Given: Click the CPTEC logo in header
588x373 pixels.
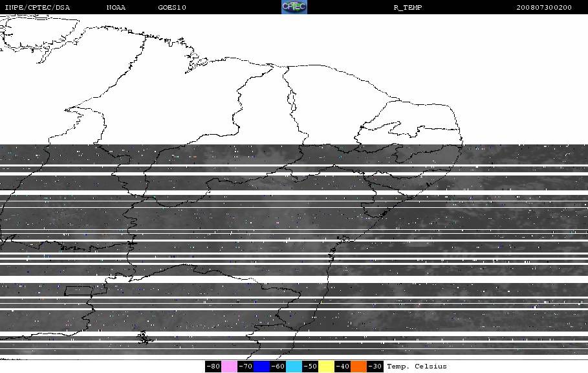Looking at the screenshot, I should (294, 6).
